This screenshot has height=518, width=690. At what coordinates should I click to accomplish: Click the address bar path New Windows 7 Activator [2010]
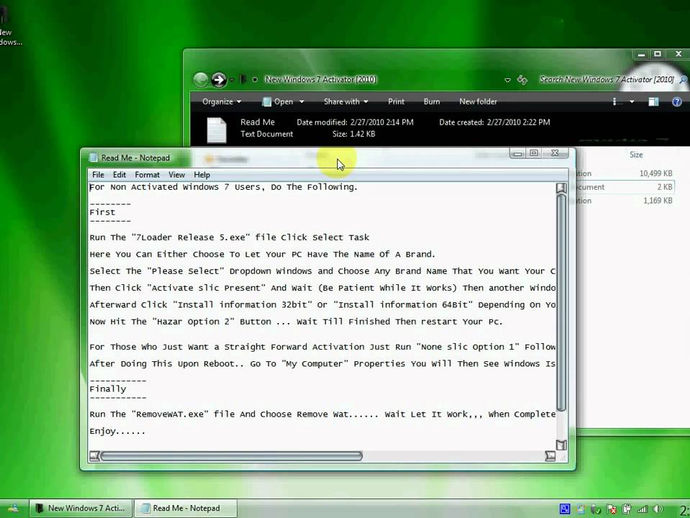pos(320,79)
